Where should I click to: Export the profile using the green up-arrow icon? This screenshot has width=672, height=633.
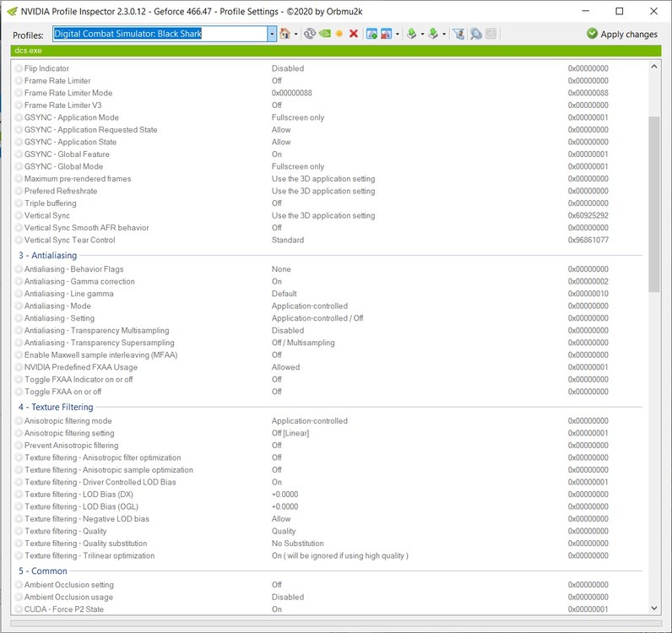click(x=411, y=34)
